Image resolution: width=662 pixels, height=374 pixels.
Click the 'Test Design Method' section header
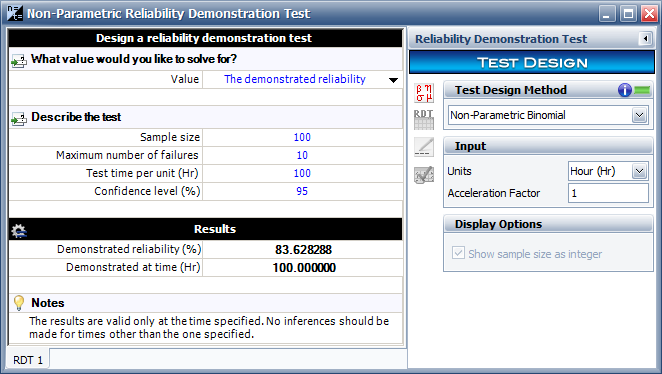pyautogui.click(x=548, y=90)
